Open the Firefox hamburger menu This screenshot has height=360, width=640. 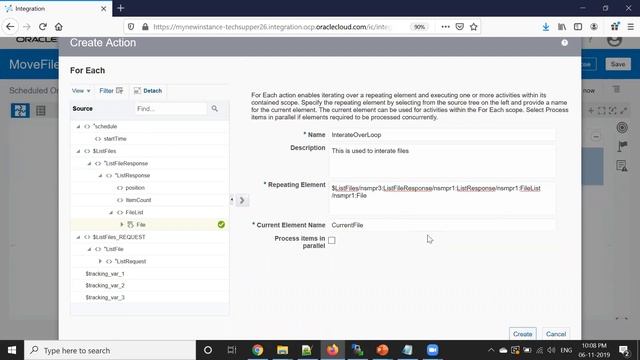click(x=631, y=27)
